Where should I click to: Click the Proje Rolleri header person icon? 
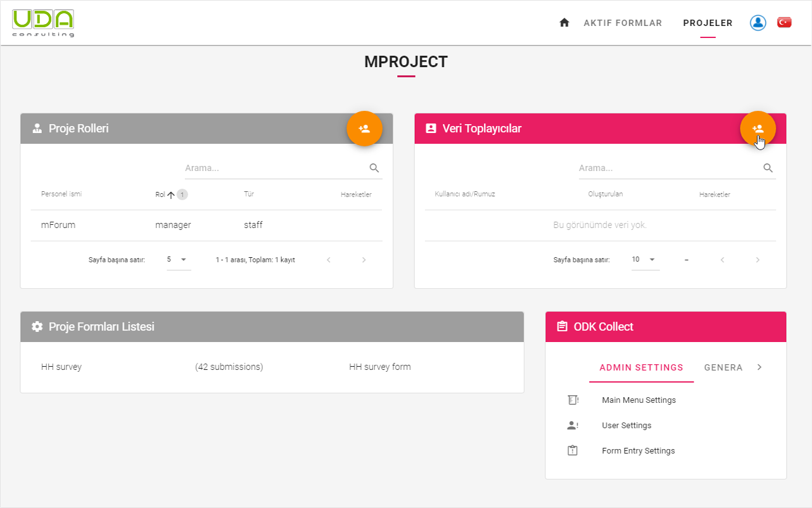point(37,129)
